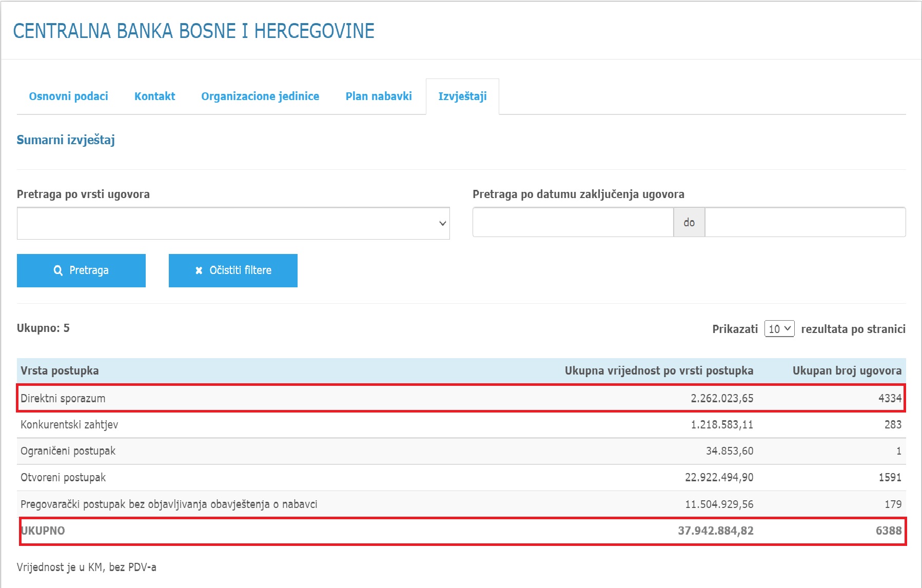922x588 pixels.
Task: Click total contract count 6388
Action: coord(889,531)
